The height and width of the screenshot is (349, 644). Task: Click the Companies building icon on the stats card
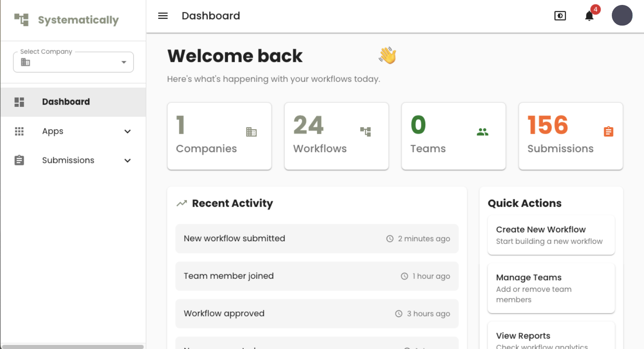tap(251, 132)
